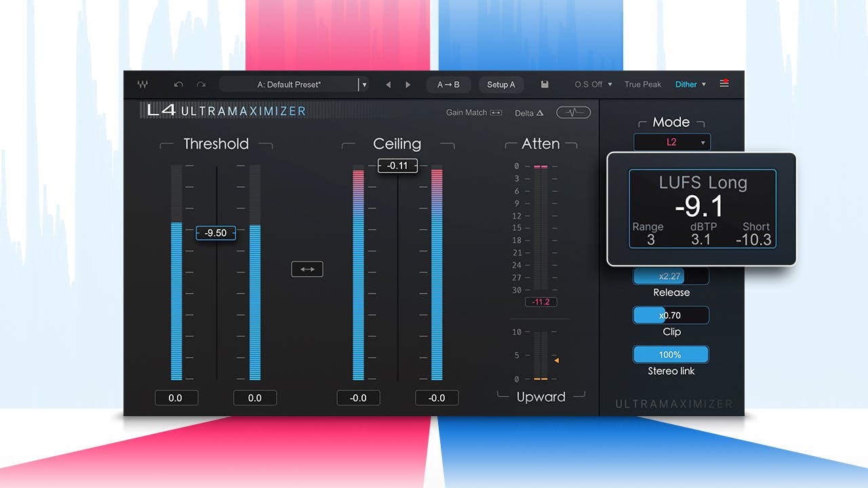Toggle the Threshold channel link button
This screenshot has width=868, height=488.
coord(307,269)
